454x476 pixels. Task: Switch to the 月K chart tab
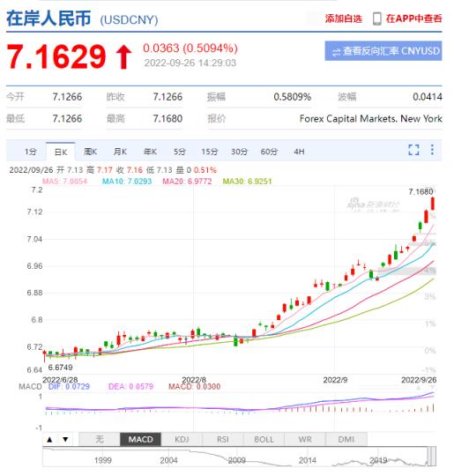click(120, 152)
